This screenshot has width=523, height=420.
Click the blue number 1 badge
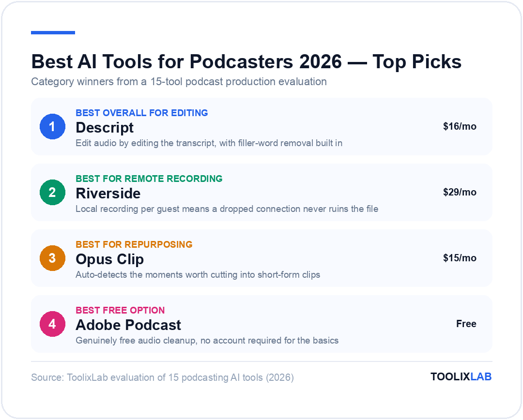52,126
